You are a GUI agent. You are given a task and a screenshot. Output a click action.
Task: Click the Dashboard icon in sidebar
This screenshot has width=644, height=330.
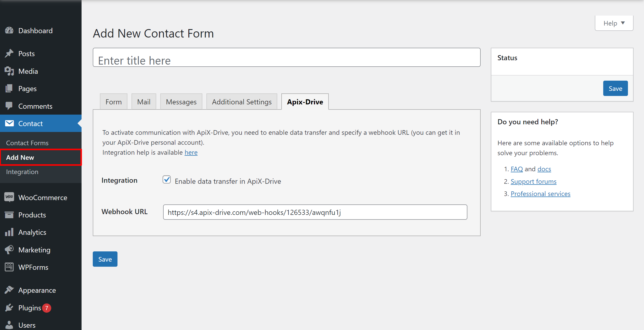tap(10, 31)
